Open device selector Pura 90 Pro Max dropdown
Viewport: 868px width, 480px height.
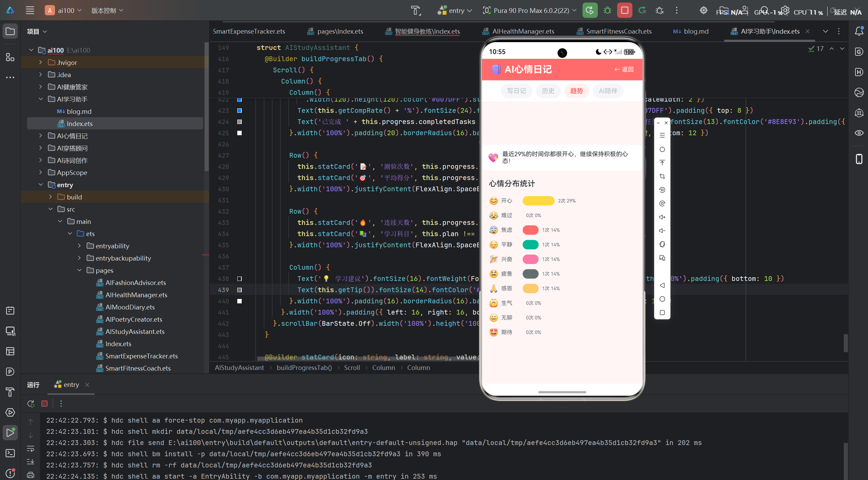pyautogui.click(x=530, y=11)
